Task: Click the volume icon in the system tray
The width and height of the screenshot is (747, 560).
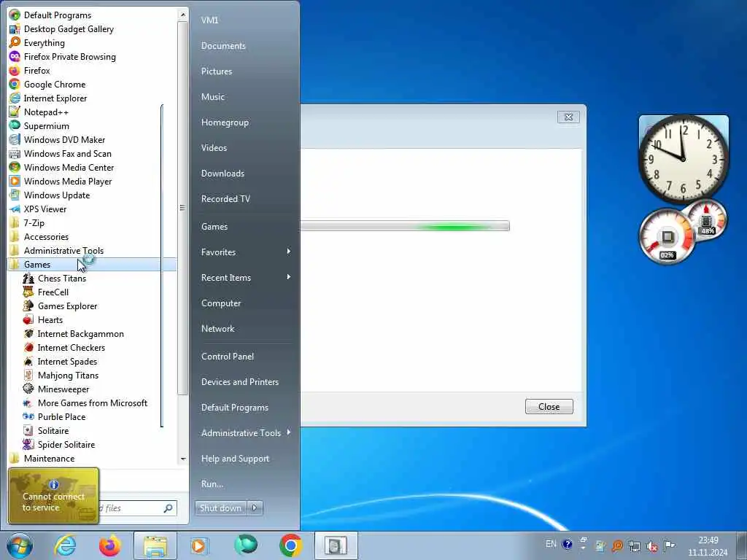Action: tap(652, 546)
